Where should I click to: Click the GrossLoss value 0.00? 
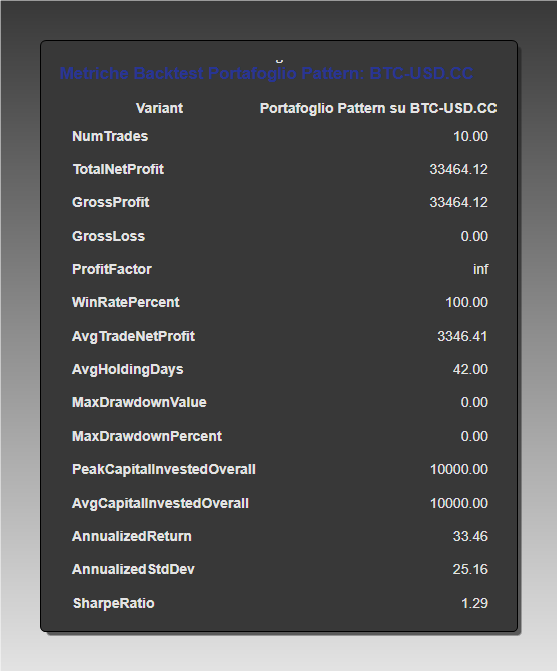tap(474, 236)
